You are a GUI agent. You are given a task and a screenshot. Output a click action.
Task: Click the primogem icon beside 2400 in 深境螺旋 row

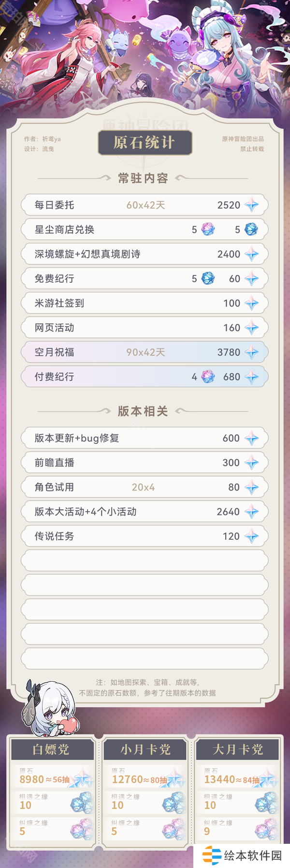click(251, 254)
